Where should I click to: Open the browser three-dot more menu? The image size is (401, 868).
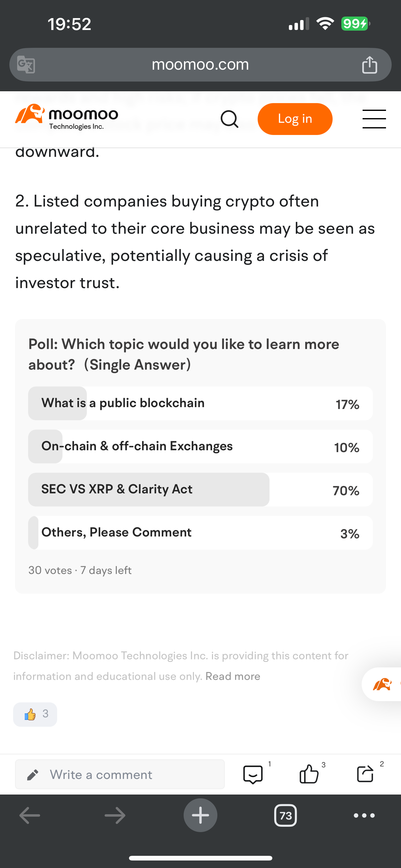point(364,816)
